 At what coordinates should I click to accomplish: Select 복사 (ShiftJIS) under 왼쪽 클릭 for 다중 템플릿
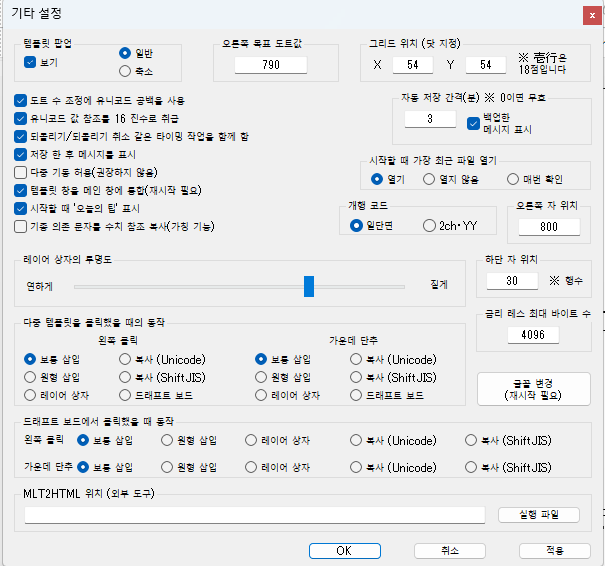point(125,377)
